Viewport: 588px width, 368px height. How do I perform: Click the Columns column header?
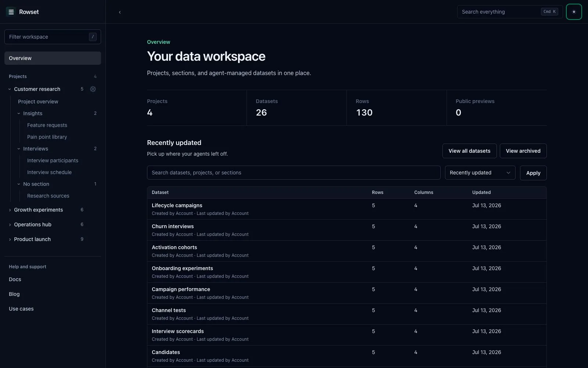pos(424,192)
